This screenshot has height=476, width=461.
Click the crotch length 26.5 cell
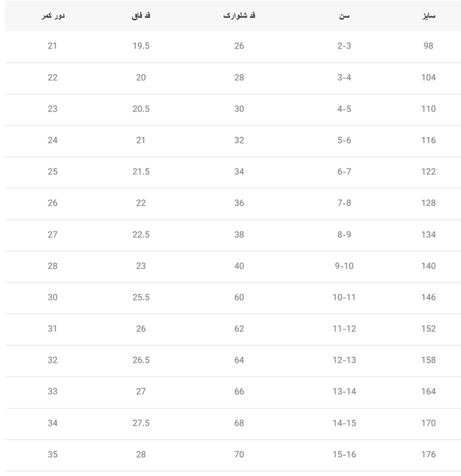pyautogui.click(x=141, y=360)
